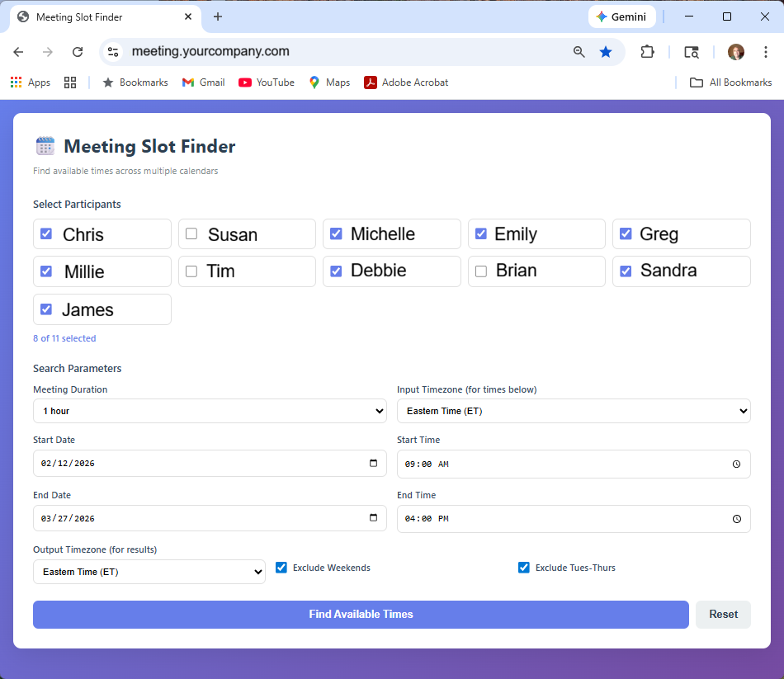
Task: Reload the Meeting Slot Finder page
Action: (x=77, y=51)
